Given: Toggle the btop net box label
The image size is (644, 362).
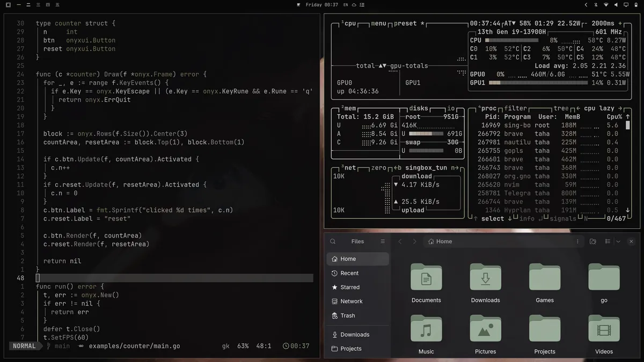Looking at the screenshot, I should (x=348, y=168).
